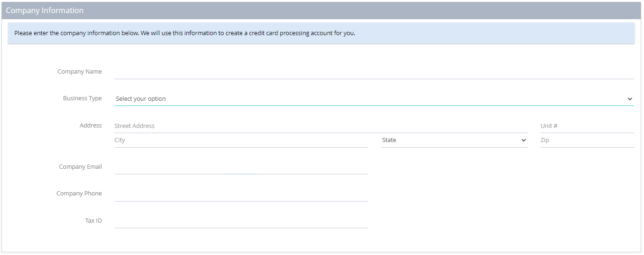This screenshot has width=644, height=255.
Task: Click the 'Company Phone' label
Action: 79,194
